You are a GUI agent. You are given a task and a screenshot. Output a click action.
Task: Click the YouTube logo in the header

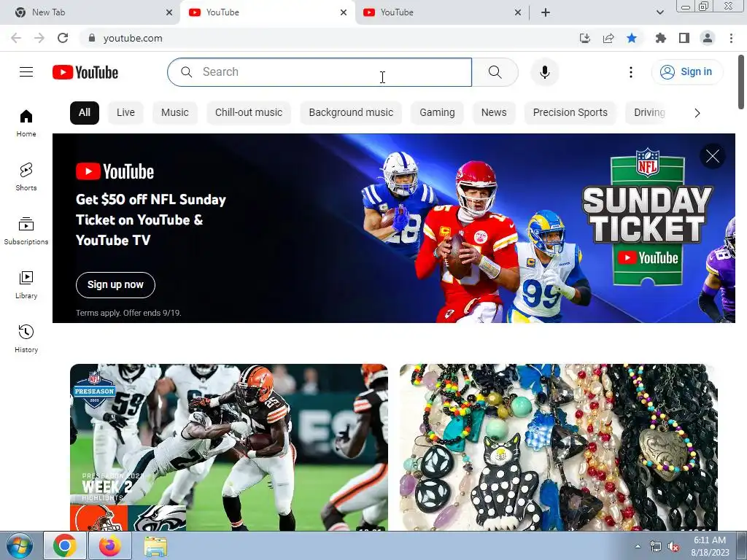click(x=85, y=72)
